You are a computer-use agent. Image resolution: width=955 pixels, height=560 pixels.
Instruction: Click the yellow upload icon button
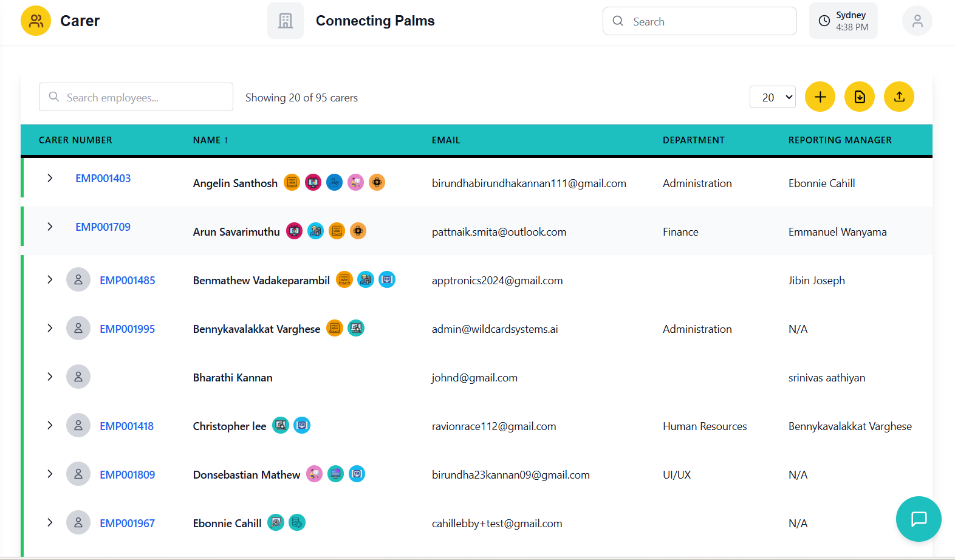[899, 97]
